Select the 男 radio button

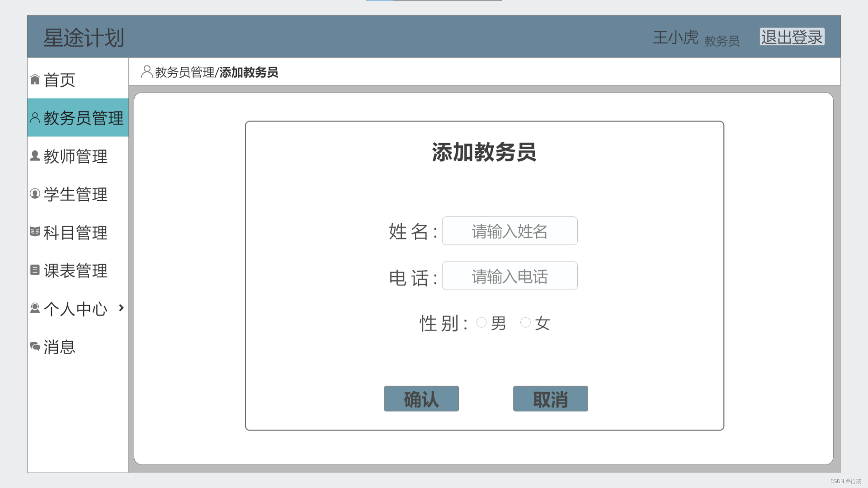pyautogui.click(x=481, y=322)
